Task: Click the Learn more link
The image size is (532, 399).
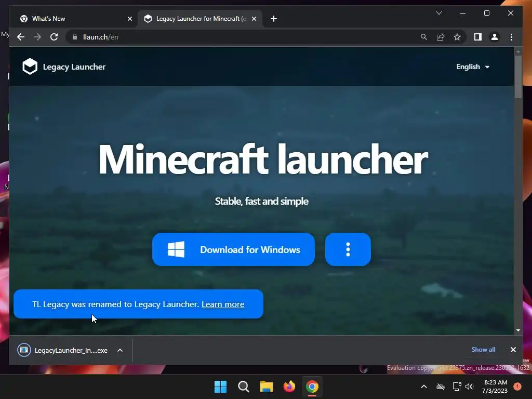Action: coord(223,304)
